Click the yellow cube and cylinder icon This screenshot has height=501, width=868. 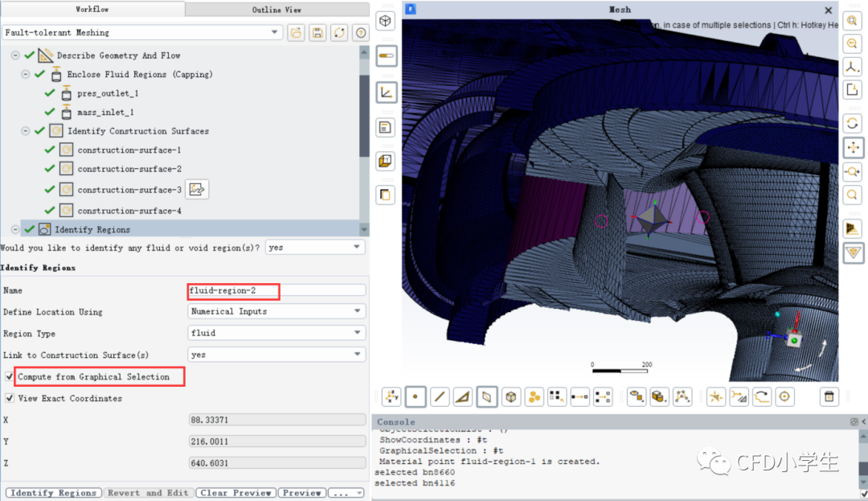(x=659, y=396)
